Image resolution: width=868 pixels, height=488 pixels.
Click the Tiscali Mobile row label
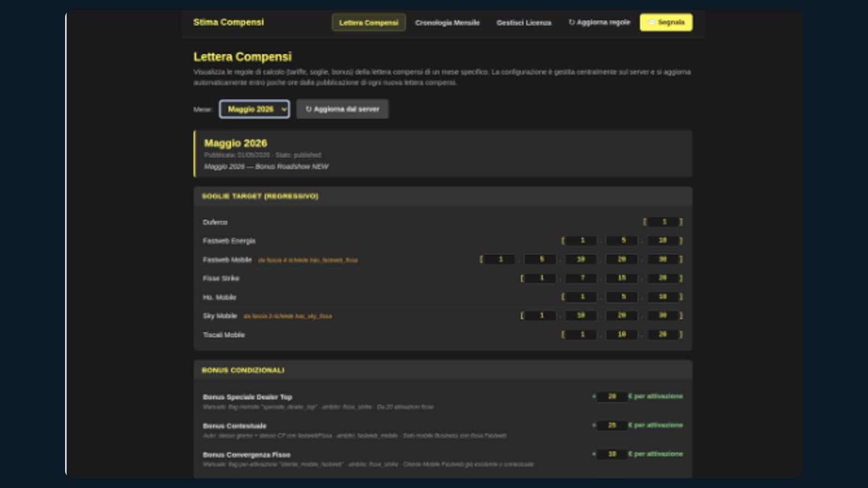tap(224, 335)
